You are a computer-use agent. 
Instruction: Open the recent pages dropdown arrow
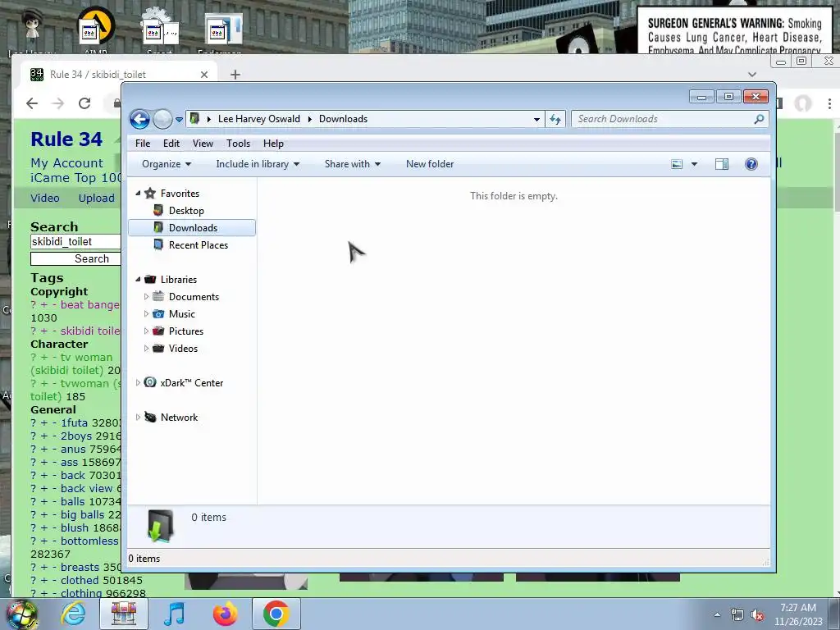point(179,120)
